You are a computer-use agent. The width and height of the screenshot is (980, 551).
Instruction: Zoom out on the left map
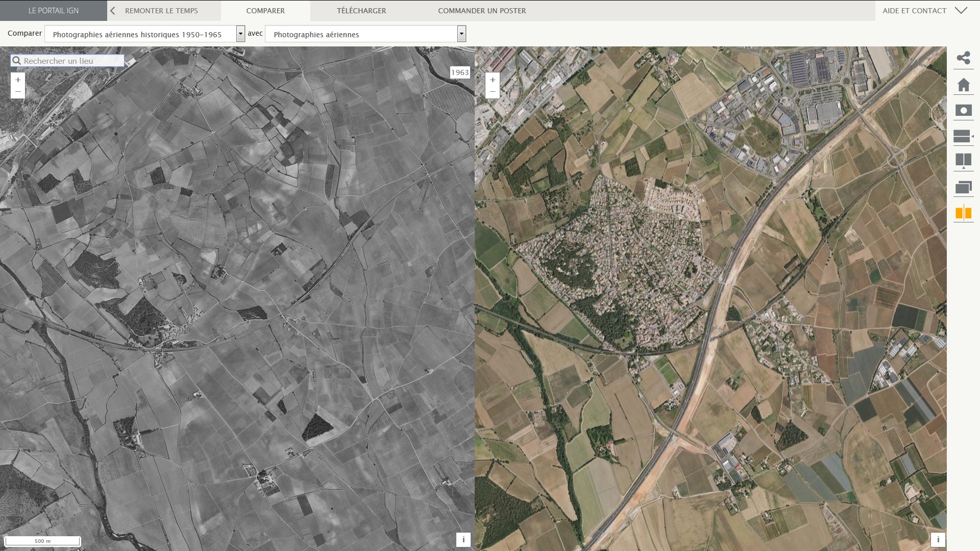coord(18,92)
